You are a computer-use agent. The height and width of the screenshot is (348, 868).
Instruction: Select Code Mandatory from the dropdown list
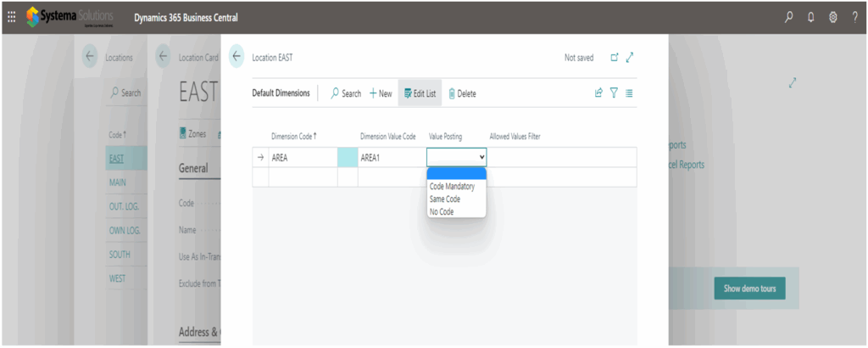pyautogui.click(x=452, y=187)
